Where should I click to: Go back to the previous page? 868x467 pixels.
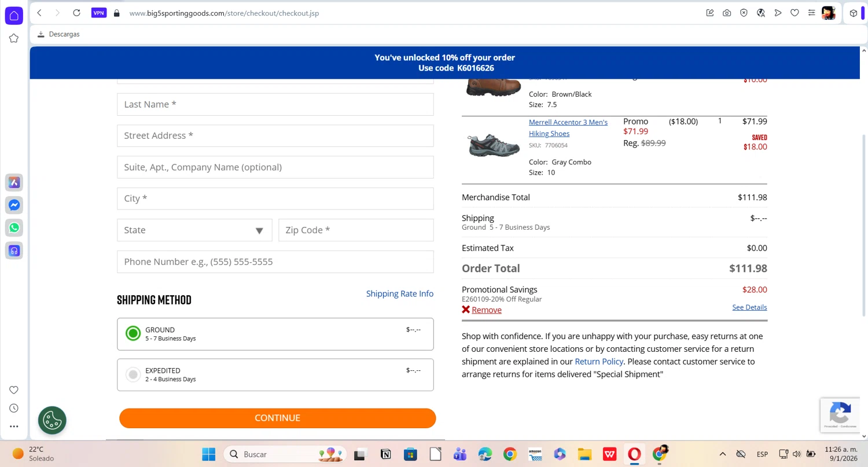click(39, 13)
